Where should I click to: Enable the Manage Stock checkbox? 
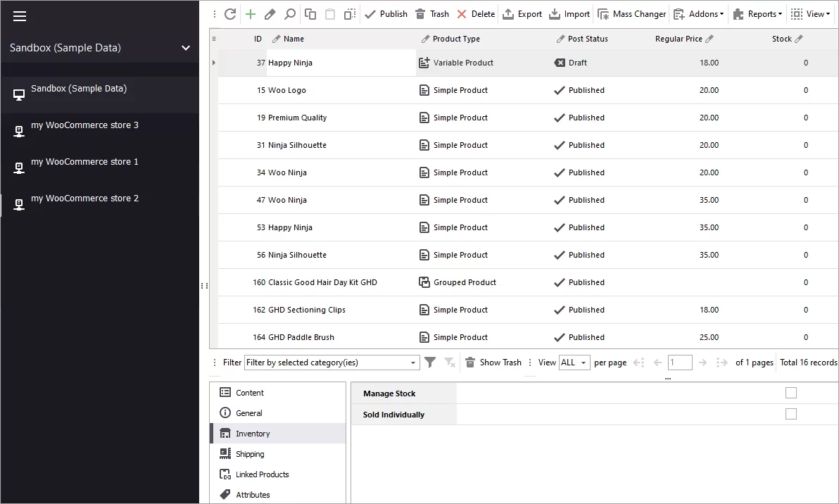[x=790, y=393]
